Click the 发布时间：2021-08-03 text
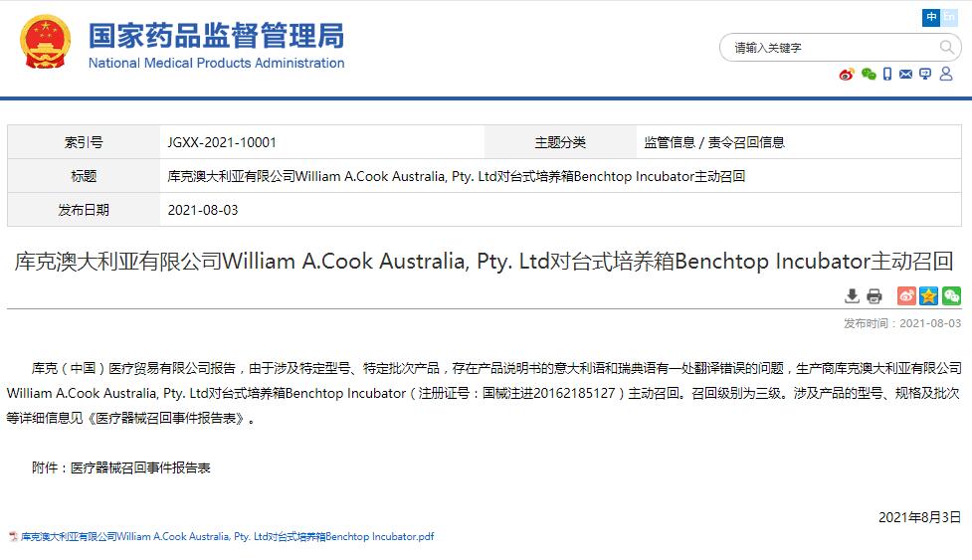Image resolution: width=972 pixels, height=560 pixels. 902,323
